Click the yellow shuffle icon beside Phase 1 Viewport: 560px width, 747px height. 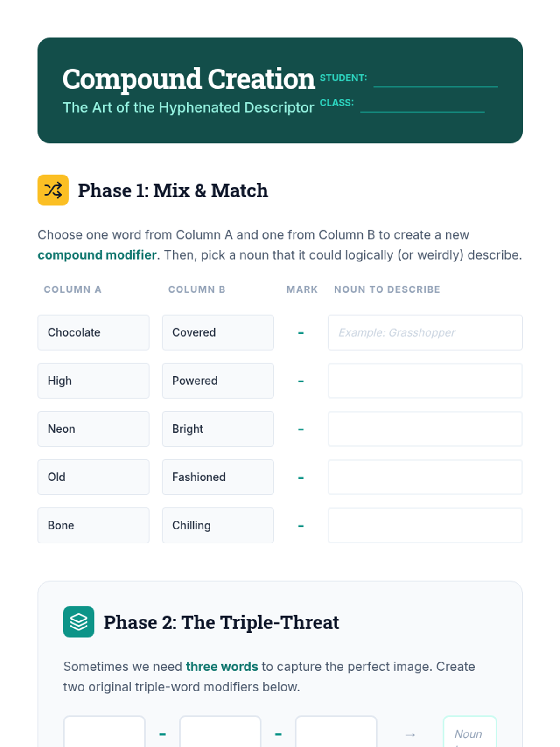click(53, 190)
